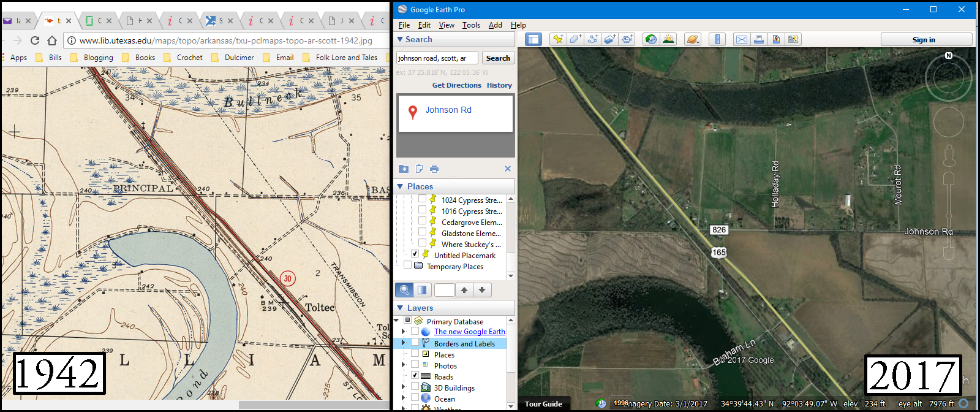Click the Search button
The image size is (980, 412).
click(x=498, y=58)
